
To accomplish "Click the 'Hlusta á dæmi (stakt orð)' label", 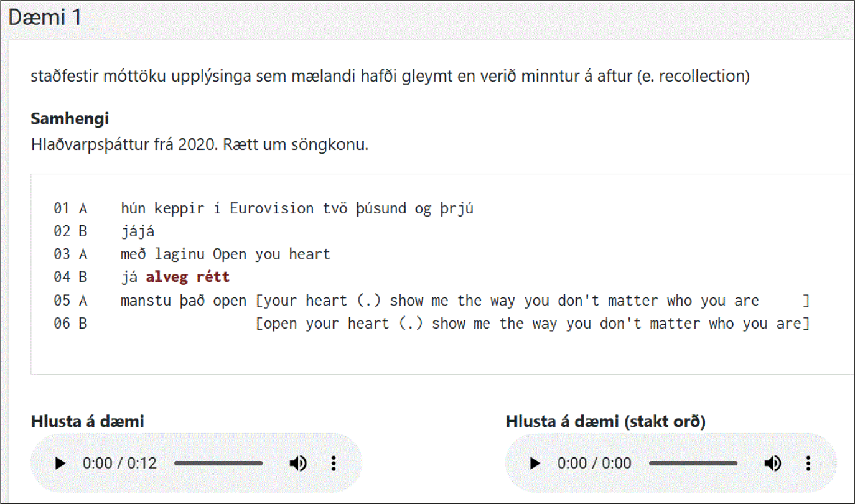I will (x=605, y=422).
